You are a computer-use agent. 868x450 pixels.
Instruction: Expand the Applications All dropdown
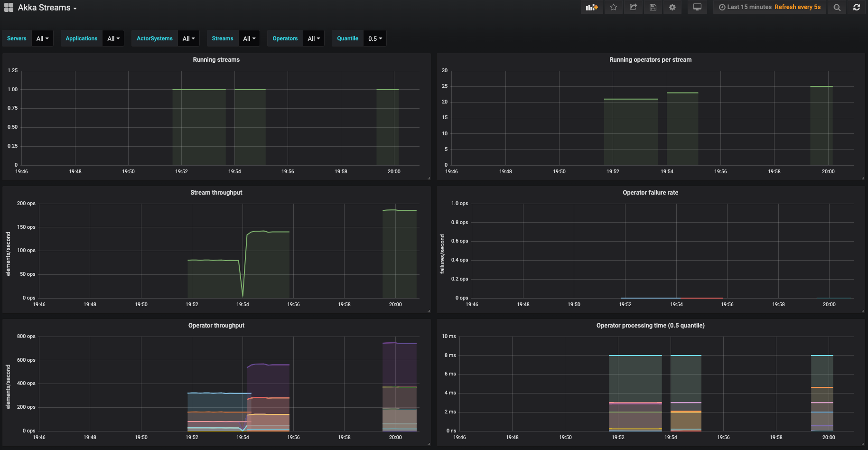[x=113, y=38]
